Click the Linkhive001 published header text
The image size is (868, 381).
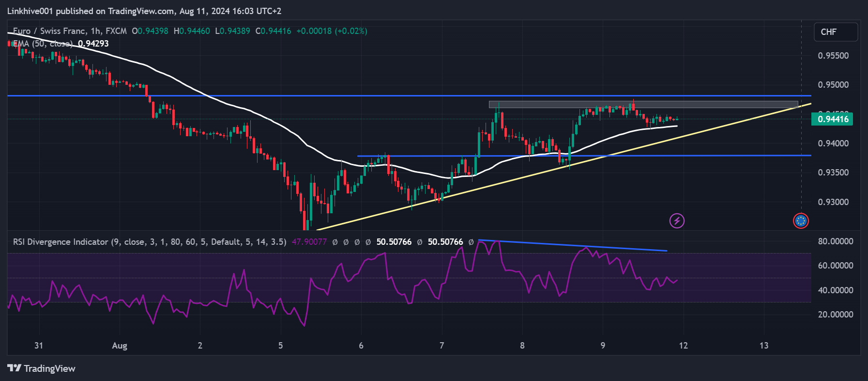(x=144, y=11)
